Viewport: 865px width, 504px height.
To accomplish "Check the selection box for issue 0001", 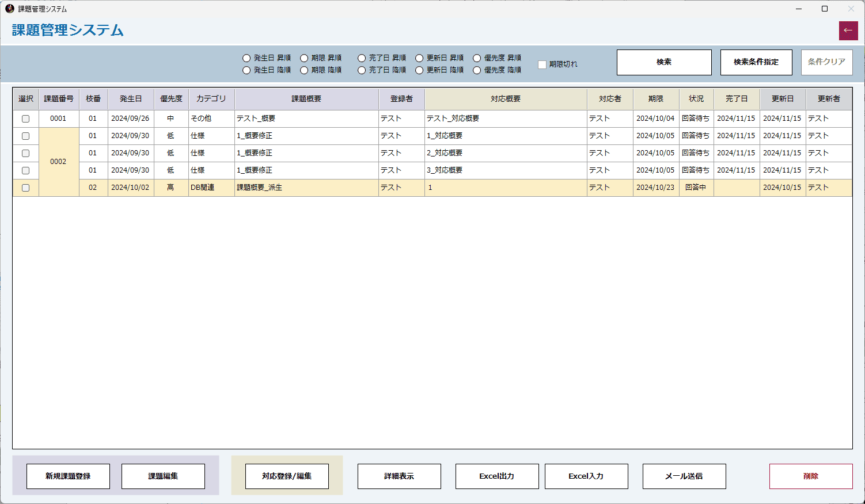I will point(25,119).
